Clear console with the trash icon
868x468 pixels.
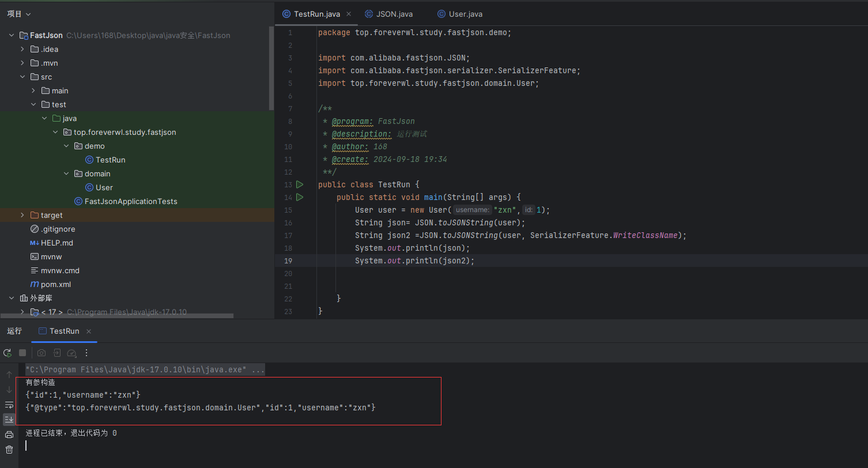[x=9, y=450]
